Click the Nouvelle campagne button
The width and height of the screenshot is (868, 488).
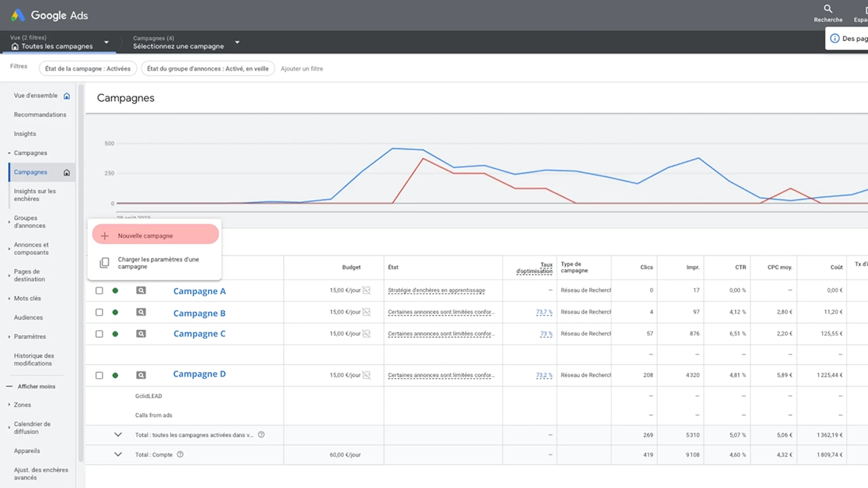click(155, 234)
